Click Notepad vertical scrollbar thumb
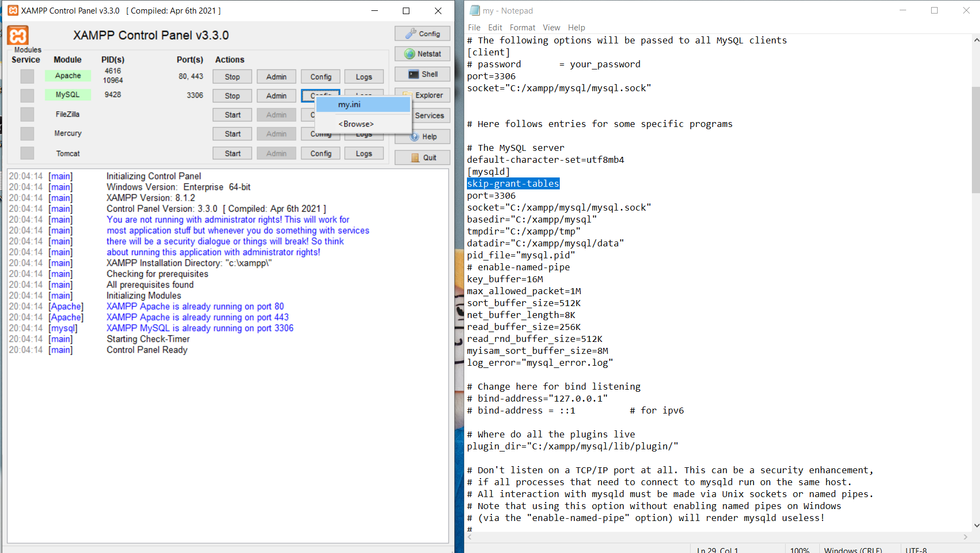The height and width of the screenshot is (553, 980). pyautogui.click(x=976, y=140)
